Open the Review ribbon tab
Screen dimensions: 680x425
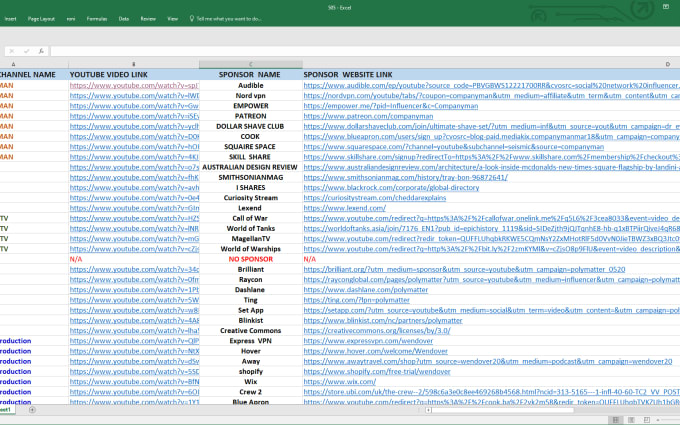(148, 19)
